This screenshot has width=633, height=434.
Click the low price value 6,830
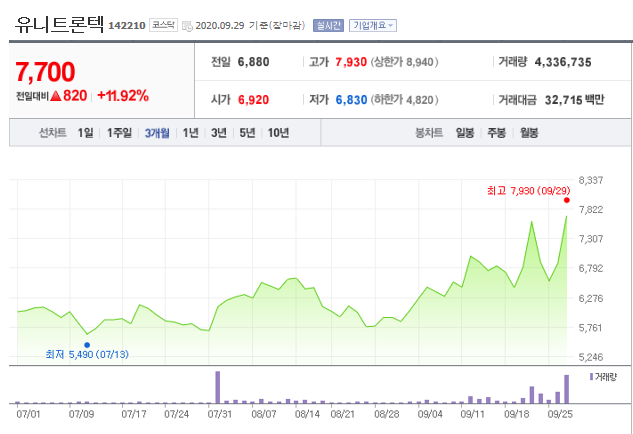click(x=351, y=100)
